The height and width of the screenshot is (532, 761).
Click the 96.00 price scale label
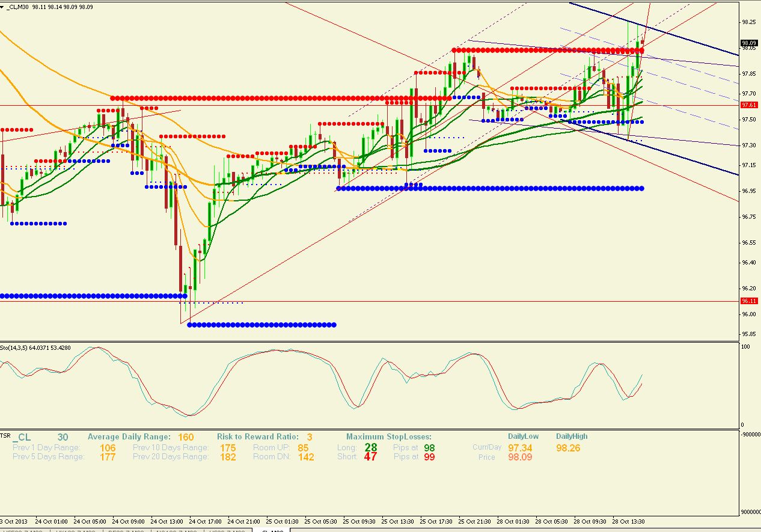click(748, 314)
